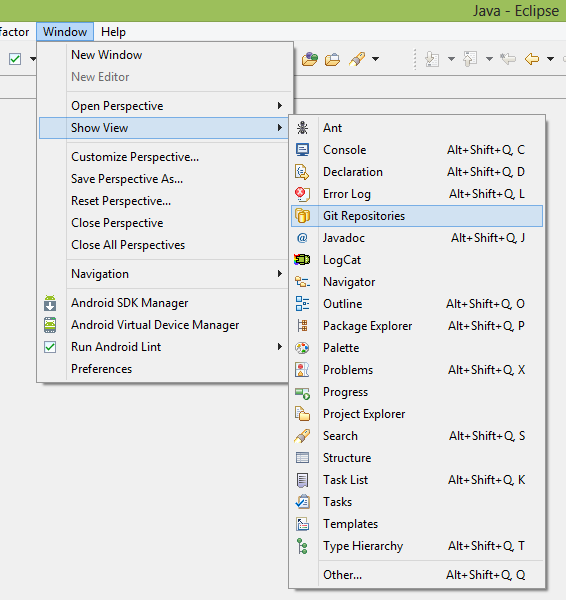Click the Declaration view icon
The height and width of the screenshot is (600, 566).
point(302,172)
